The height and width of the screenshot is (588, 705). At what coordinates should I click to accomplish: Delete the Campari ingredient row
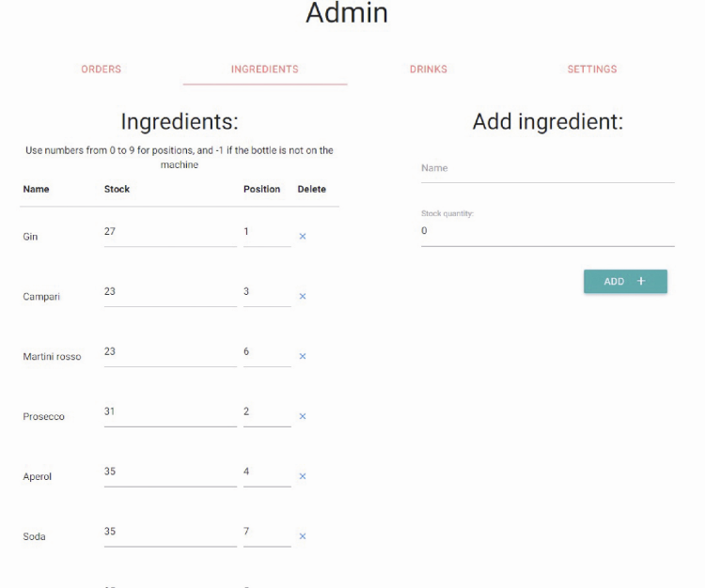(x=303, y=297)
